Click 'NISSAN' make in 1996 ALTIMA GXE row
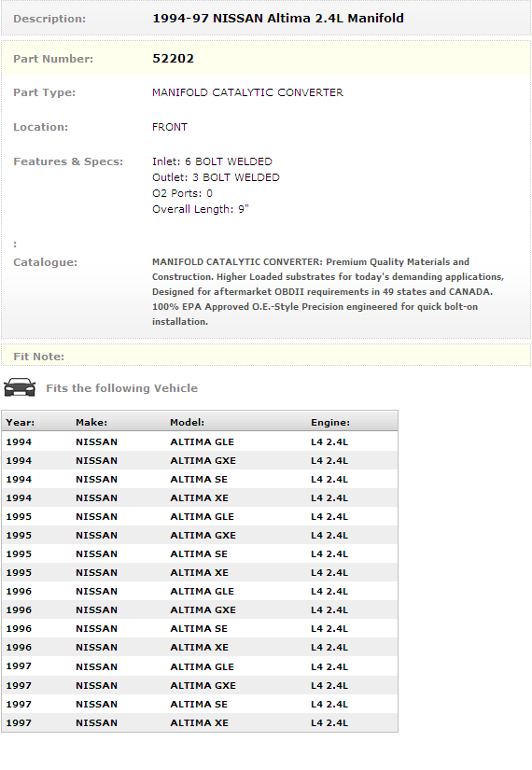Screen dimensions: 532x770 pyautogui.click(x=96, y=609)
